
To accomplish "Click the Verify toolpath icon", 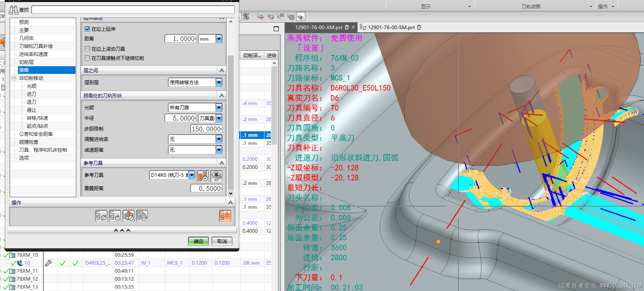I will click(128, 216).
